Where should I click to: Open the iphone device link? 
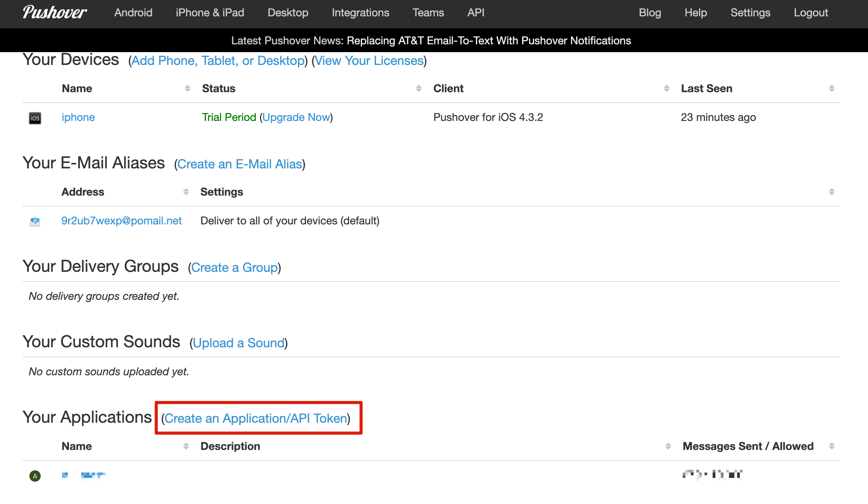(78, 117)
